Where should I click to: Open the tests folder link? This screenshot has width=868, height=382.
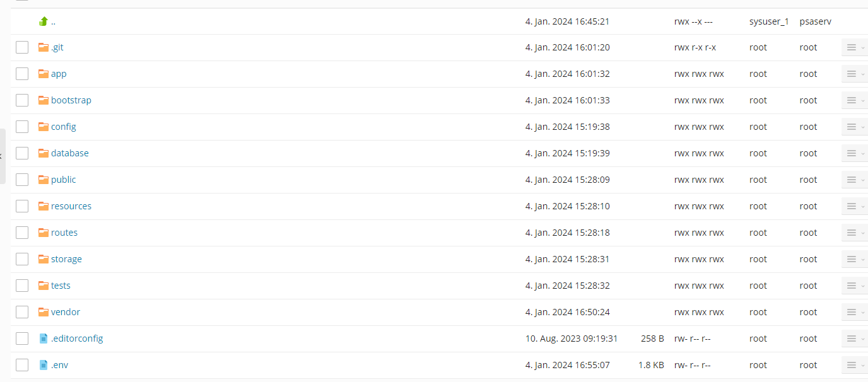[61, 286]
